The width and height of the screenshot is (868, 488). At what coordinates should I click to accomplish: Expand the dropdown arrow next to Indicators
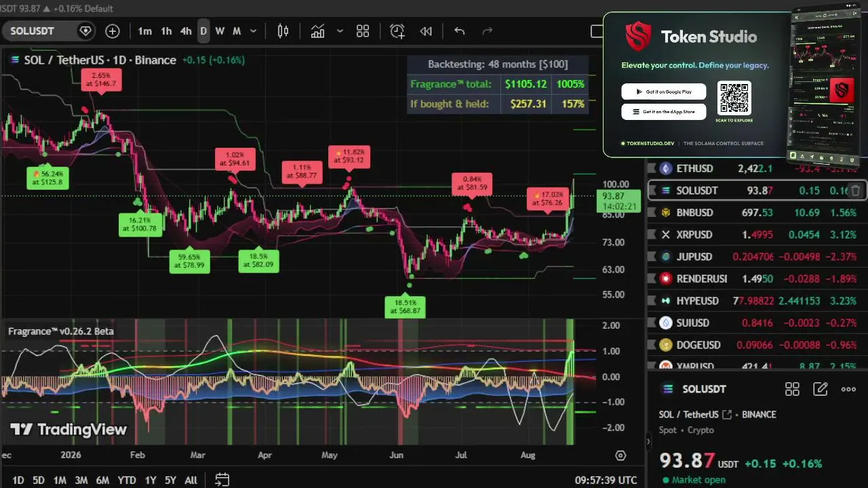click(340, 31)
